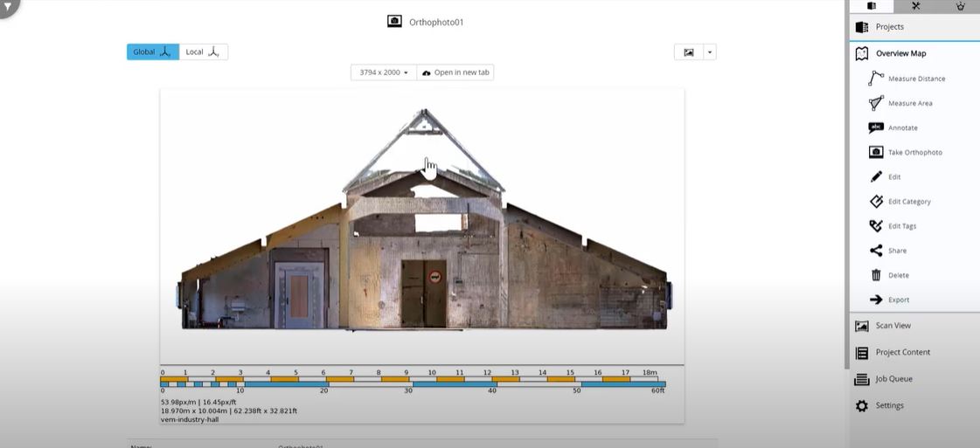This screenshot has height=448, width=980.
Task: Click the Annotate speech bubble icon
Action: pos(876,128)
